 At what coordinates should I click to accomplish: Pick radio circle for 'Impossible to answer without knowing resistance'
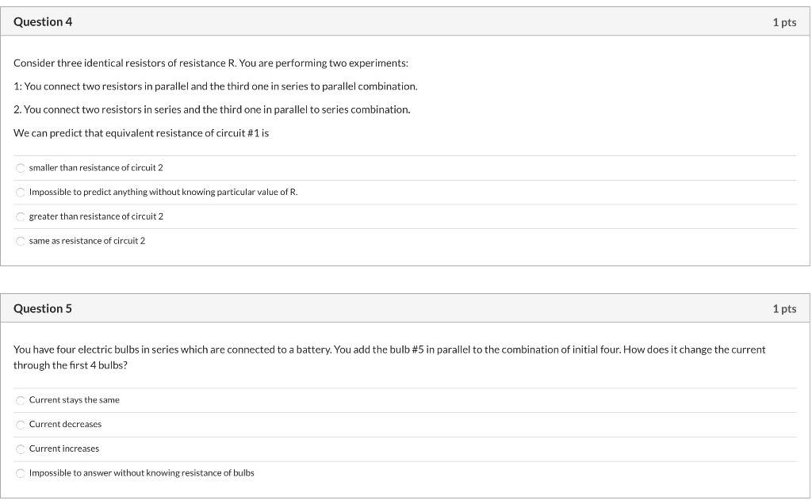[20, 473]
